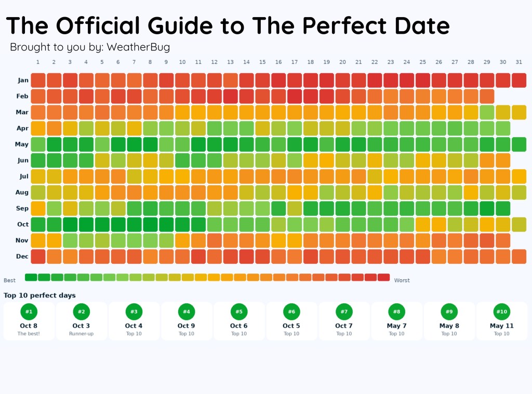This screenshot has width=532, height=394.
Task: Click the Feb row label
Action: [x=23, y=97]
